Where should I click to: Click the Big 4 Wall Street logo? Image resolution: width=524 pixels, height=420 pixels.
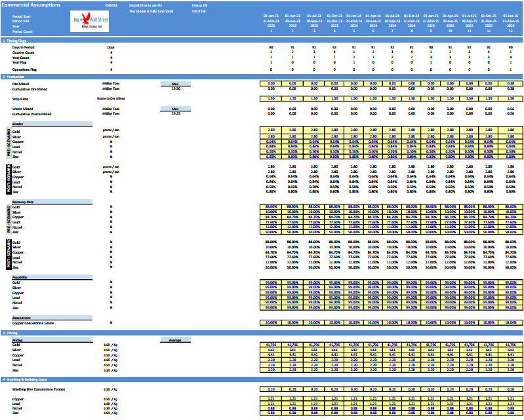click(89, 21)
